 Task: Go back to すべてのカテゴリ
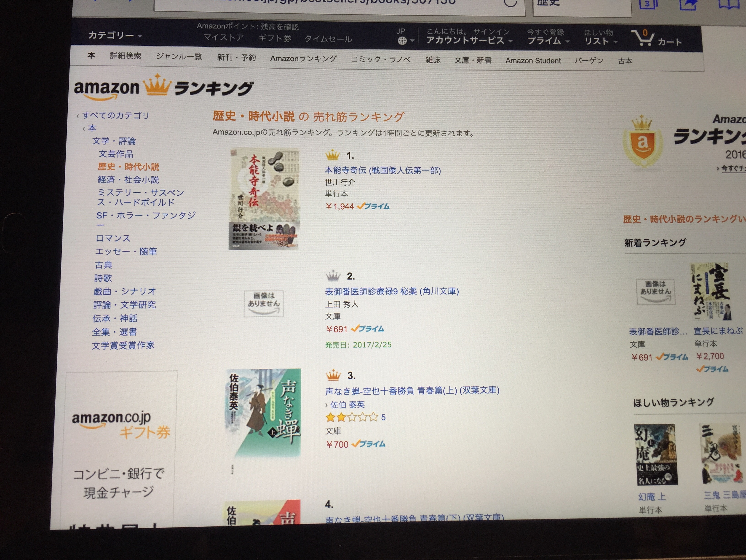click(x=115, y=115)
